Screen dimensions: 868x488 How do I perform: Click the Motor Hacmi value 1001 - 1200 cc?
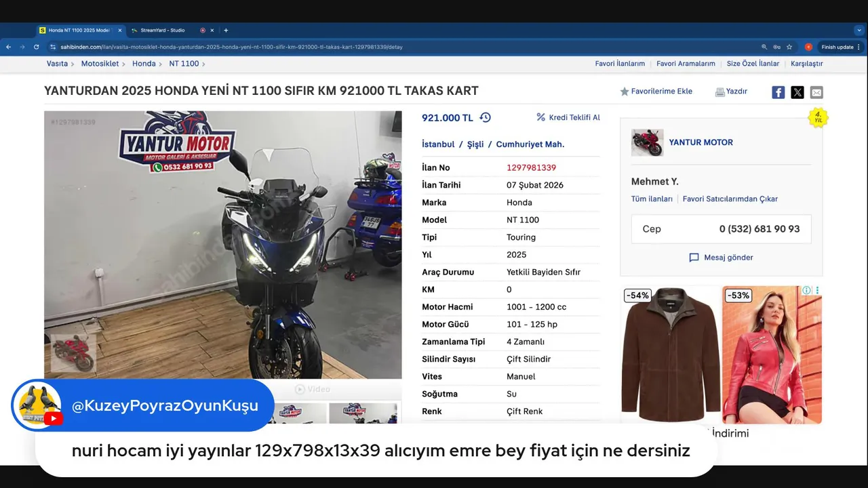[536, 307]
